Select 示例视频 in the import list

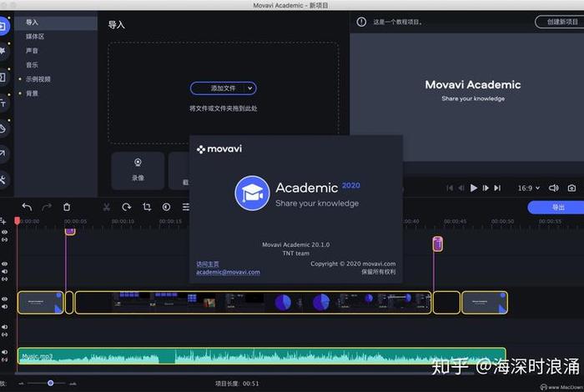coord(38,79)
